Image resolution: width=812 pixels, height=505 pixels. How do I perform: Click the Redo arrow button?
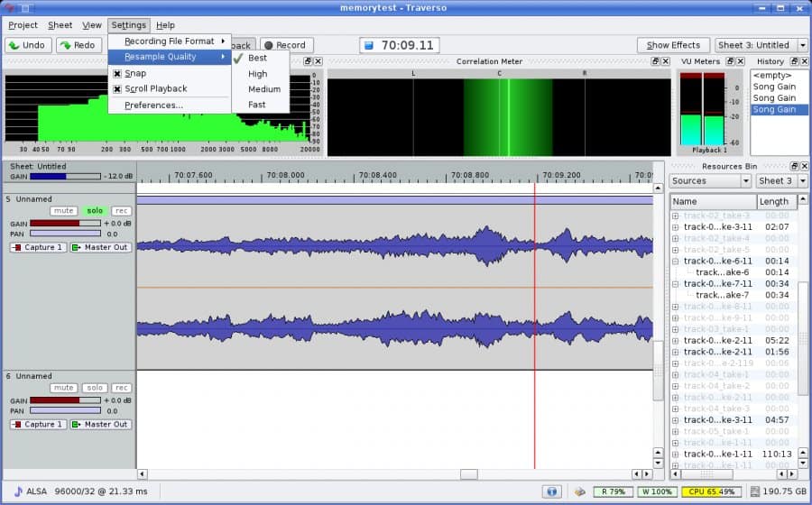point(78,45)
